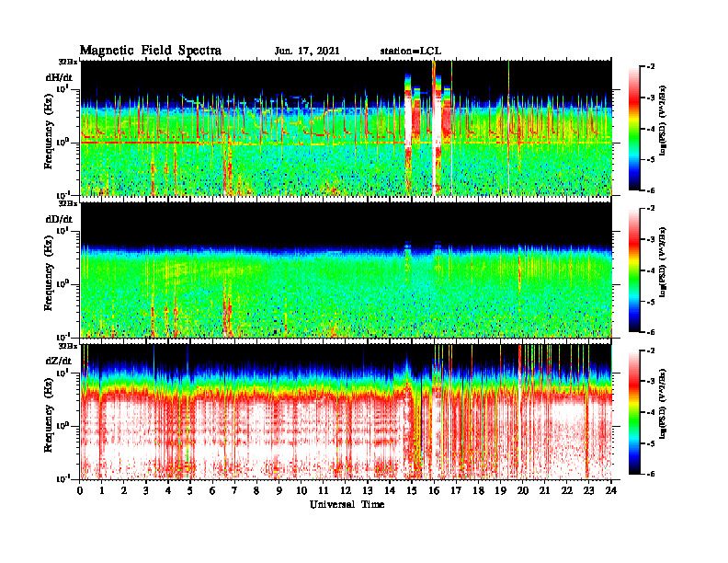Click the 10^0 frequency tick of dH/dt panel
The image size is (728, 563).
[63, 143]
